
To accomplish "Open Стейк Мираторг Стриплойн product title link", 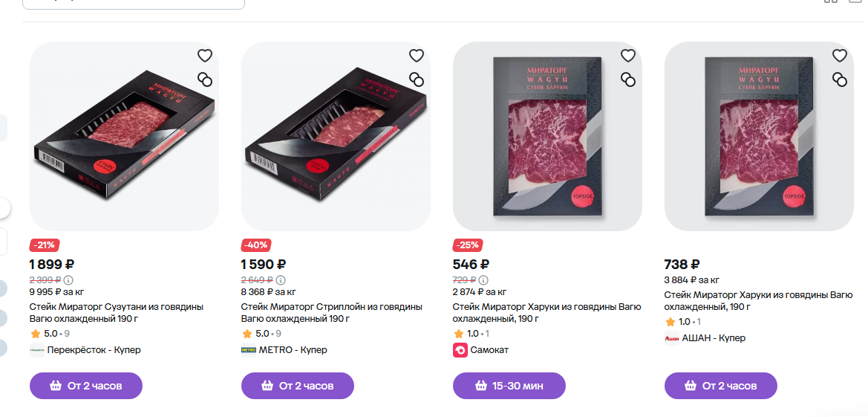I will [331, 312].
